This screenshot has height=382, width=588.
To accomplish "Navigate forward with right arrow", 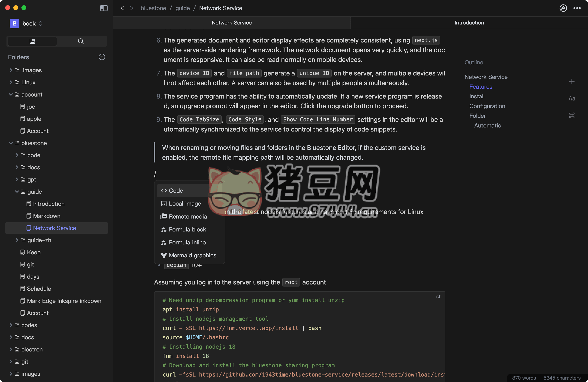I will [x=132, y=8].
